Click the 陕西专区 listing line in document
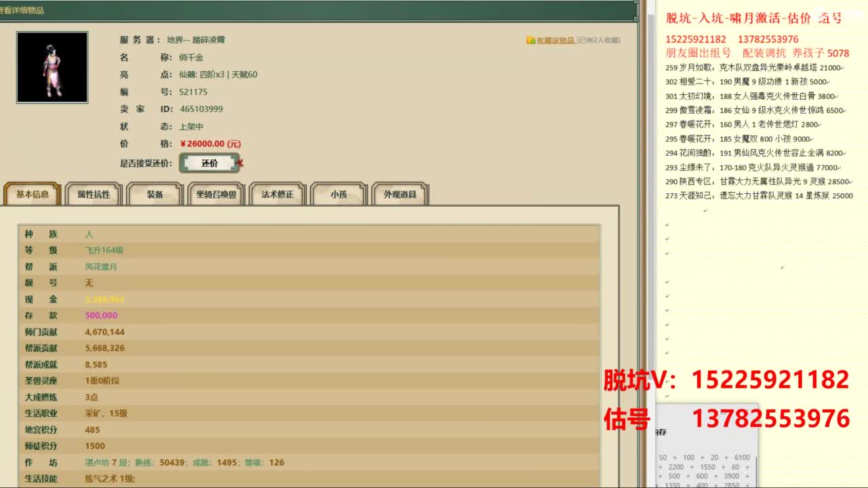Screen dimensions: 868x488 (x=757, y=182)
